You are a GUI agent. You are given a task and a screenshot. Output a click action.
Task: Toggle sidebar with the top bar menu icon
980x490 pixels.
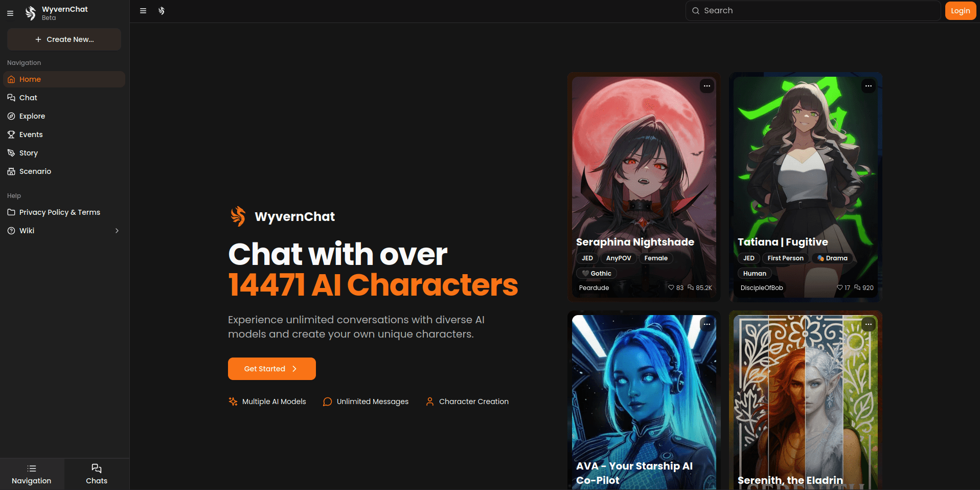click(143, 11)
